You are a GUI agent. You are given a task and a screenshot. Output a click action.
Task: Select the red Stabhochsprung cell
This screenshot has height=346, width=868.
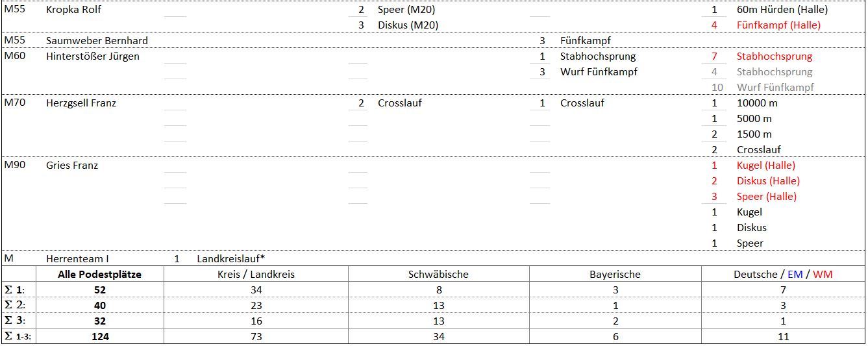[x=775, y=56]
